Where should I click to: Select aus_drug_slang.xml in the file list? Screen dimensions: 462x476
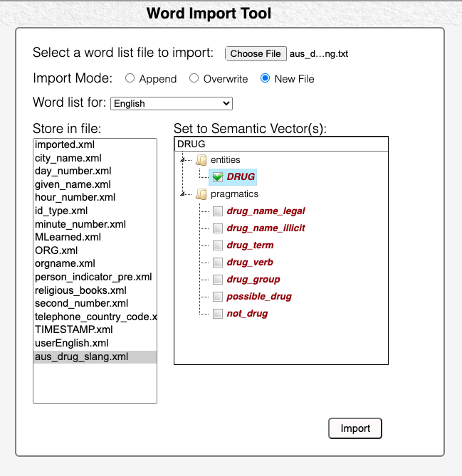(82, 356)
